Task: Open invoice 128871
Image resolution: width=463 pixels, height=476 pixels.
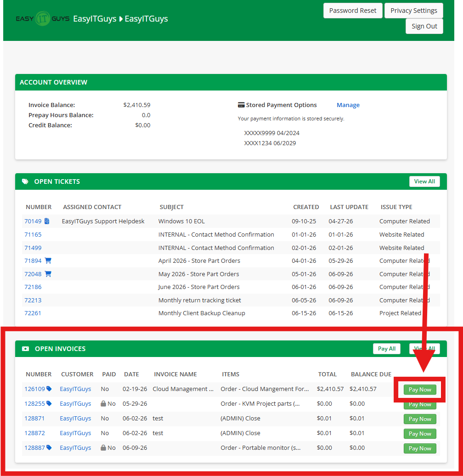Action: (x=34, y=418)
